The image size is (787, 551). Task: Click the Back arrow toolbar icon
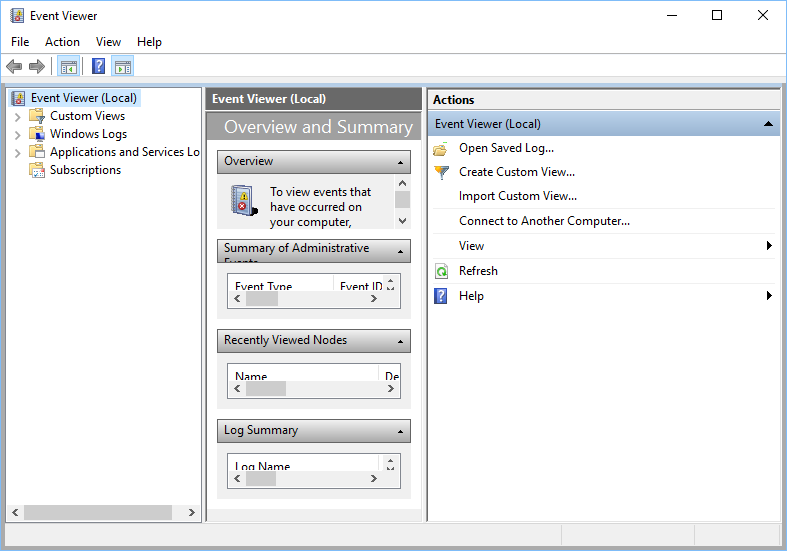click(14, 66)
